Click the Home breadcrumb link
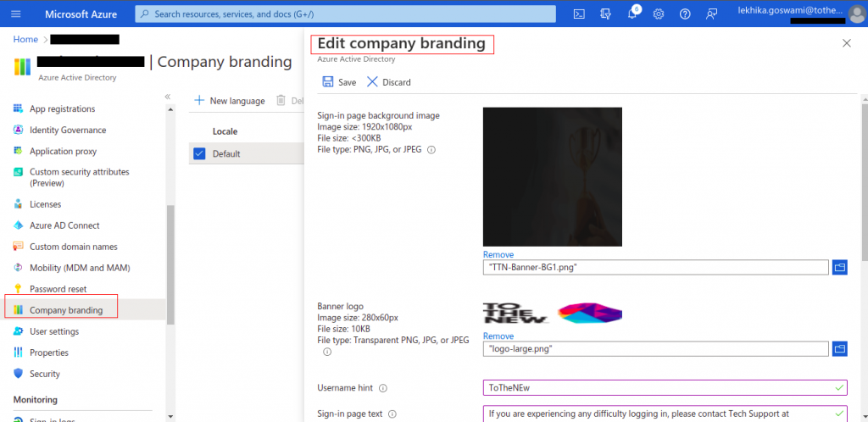Viewport: 868px width, 422px height. tap(25, 39)
